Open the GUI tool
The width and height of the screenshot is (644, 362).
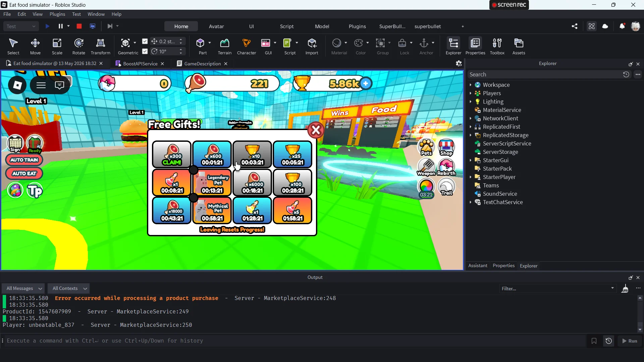[266, 46]
